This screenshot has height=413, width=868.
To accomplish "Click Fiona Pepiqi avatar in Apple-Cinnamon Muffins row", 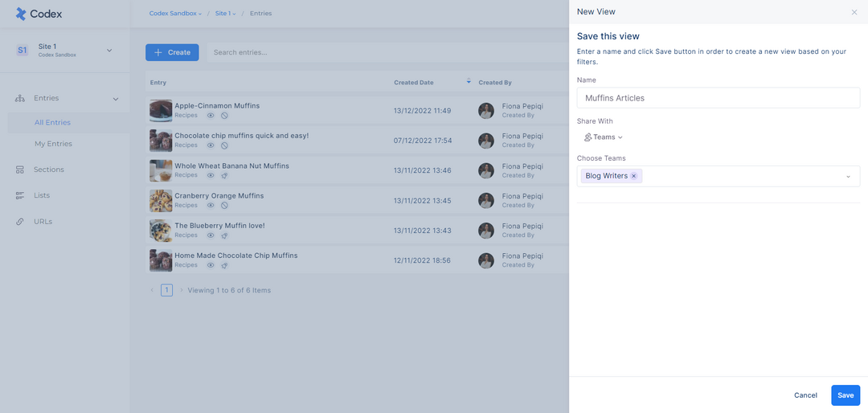I will [x=486, y=111].
